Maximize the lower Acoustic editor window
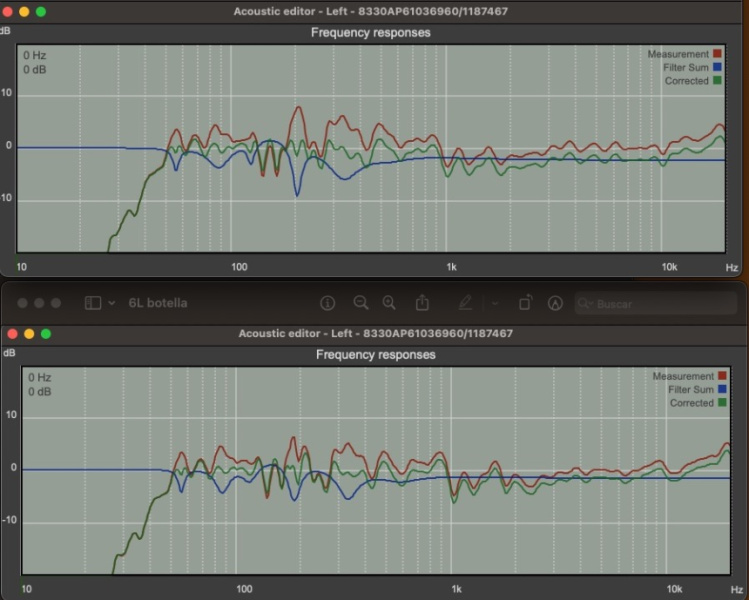The width and height of the screenshot is (749, 600). (x=46, y=333)
